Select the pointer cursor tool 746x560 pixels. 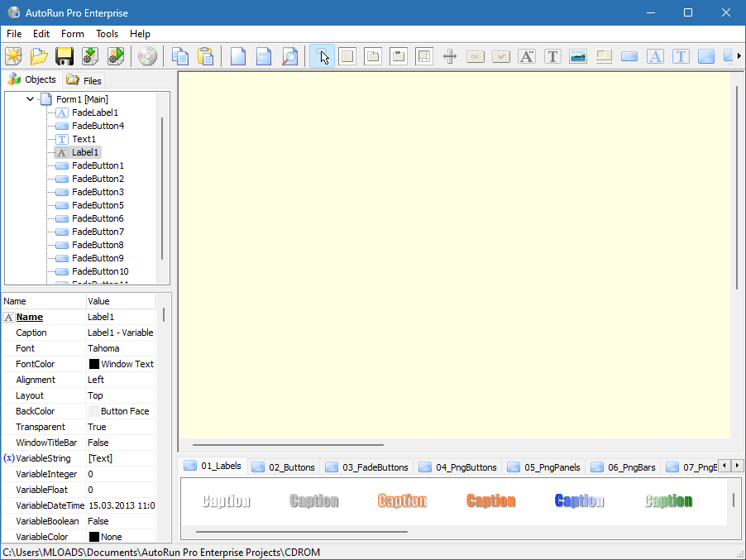[322, 56]
